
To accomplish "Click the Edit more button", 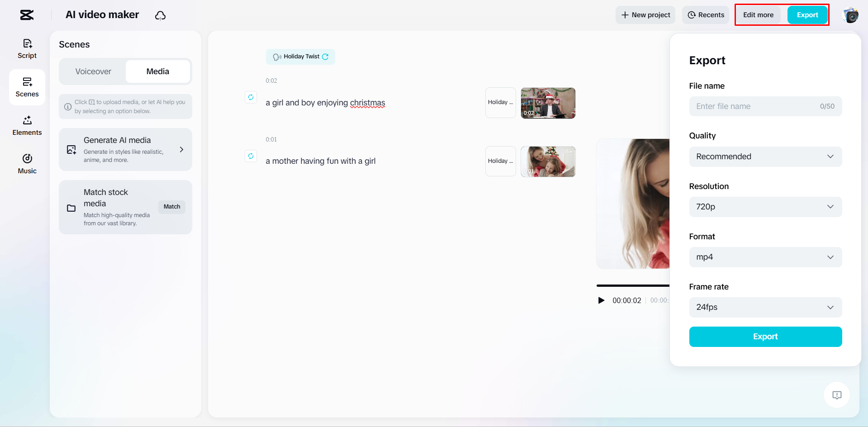I will pos(758,15).
